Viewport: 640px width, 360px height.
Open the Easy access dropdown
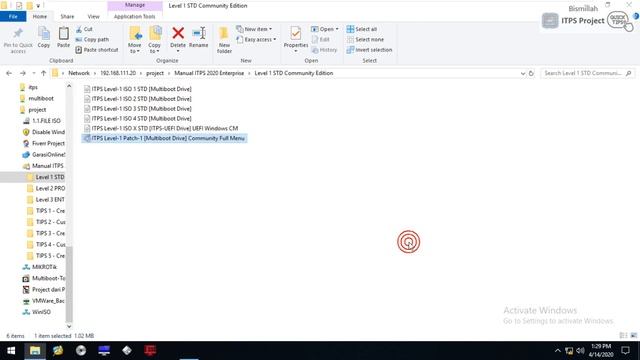tap(256, 40)
